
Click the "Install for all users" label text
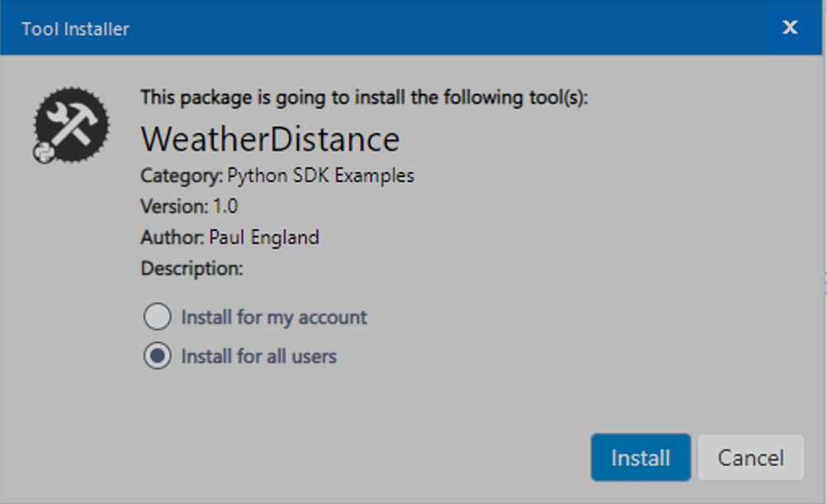click(258, 357)
